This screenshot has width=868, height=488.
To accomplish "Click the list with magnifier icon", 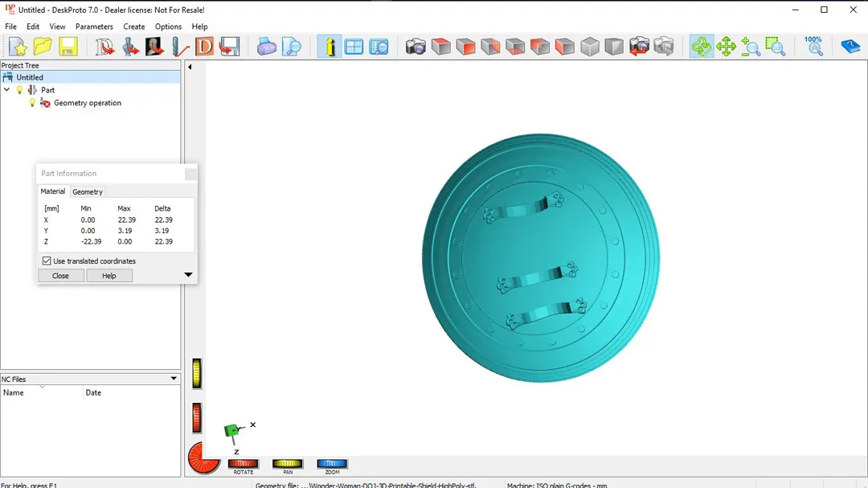I will point(379,47).
